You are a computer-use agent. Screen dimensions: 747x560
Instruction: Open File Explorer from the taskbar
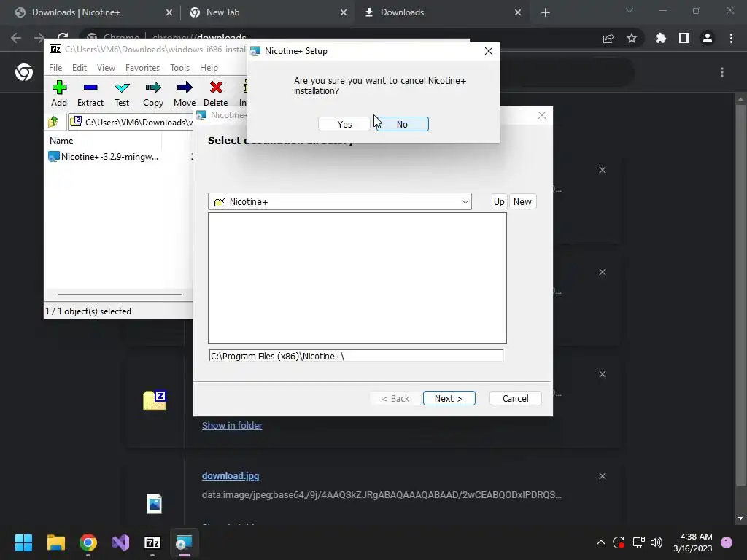tap(55, 542)
